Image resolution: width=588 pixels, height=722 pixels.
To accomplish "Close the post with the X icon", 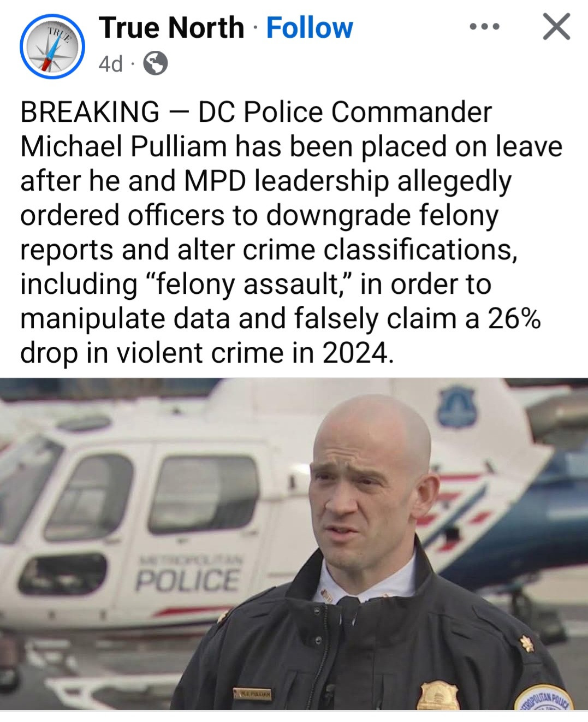I will coord(556,27).
